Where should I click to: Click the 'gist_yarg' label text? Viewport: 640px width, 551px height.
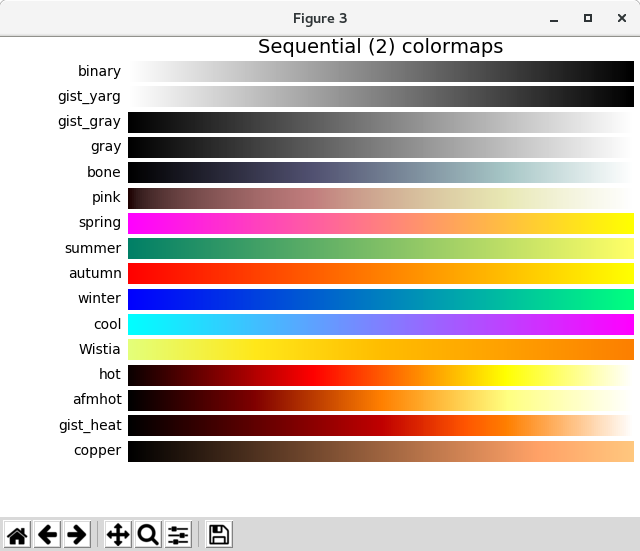tap(89, 97)
